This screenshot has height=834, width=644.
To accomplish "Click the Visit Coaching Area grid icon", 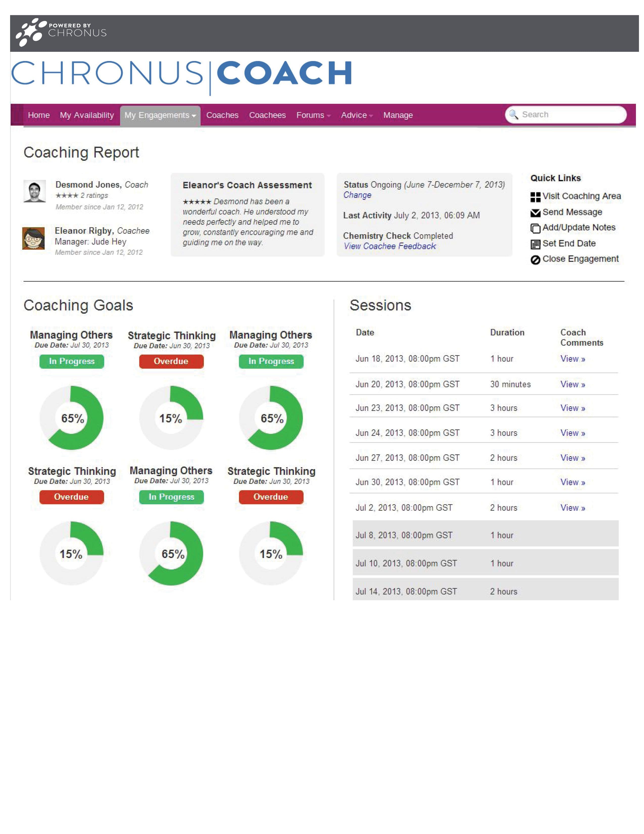I will pyautogui.click(x=535, y=197).
